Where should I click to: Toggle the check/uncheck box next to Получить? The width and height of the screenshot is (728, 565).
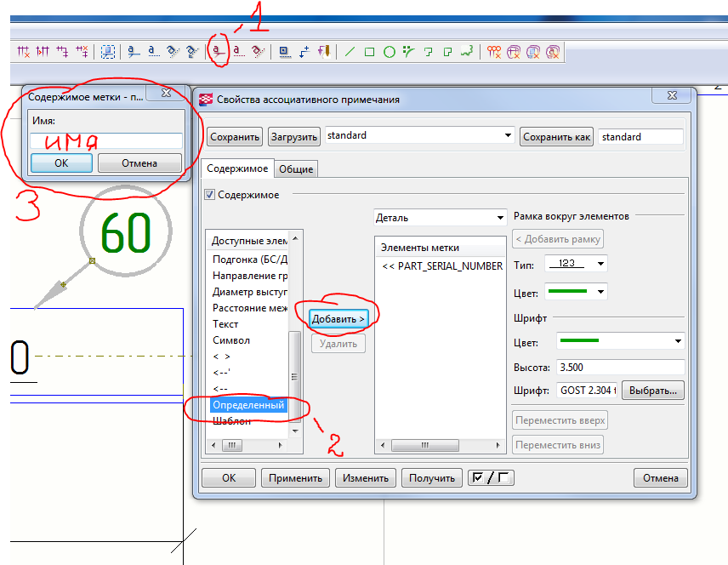point(491,478)
